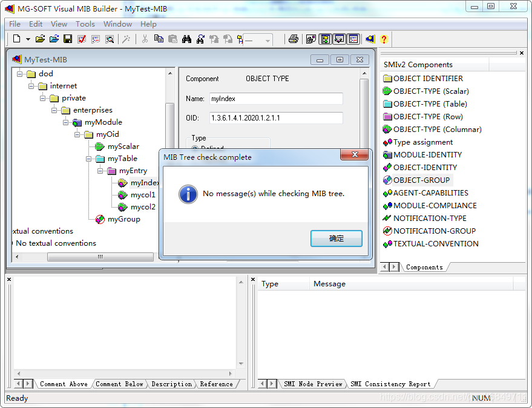Save the MyTest-MIB file
Screen dimensions: 532x408
[x=67, y=38]
